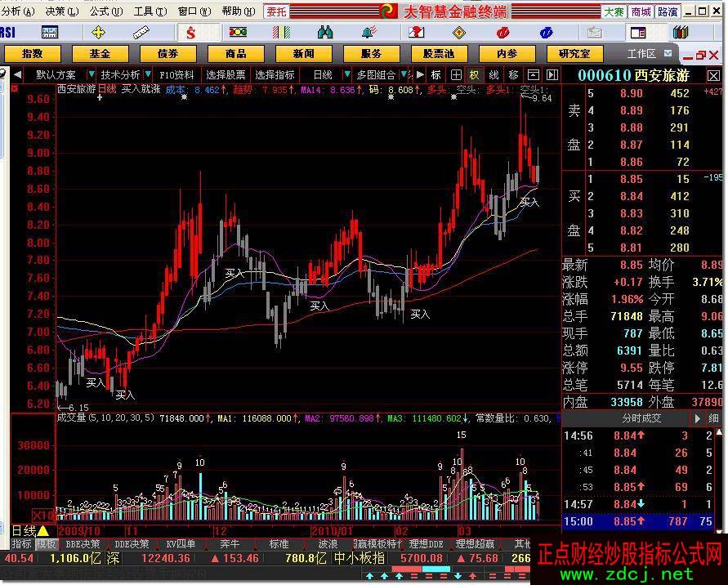The height and width of the screenshot is (585, 728).
Task: Toggle the 移 move button above chart
Action: (x=513, y=74)
